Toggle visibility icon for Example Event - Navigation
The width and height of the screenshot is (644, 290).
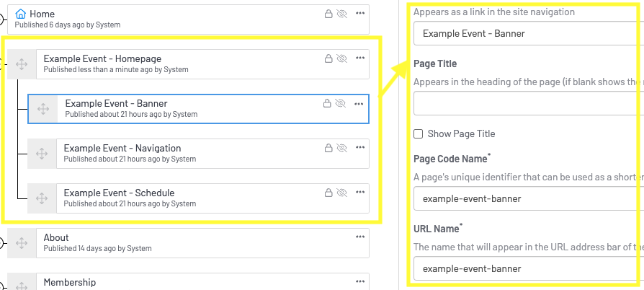341,148
